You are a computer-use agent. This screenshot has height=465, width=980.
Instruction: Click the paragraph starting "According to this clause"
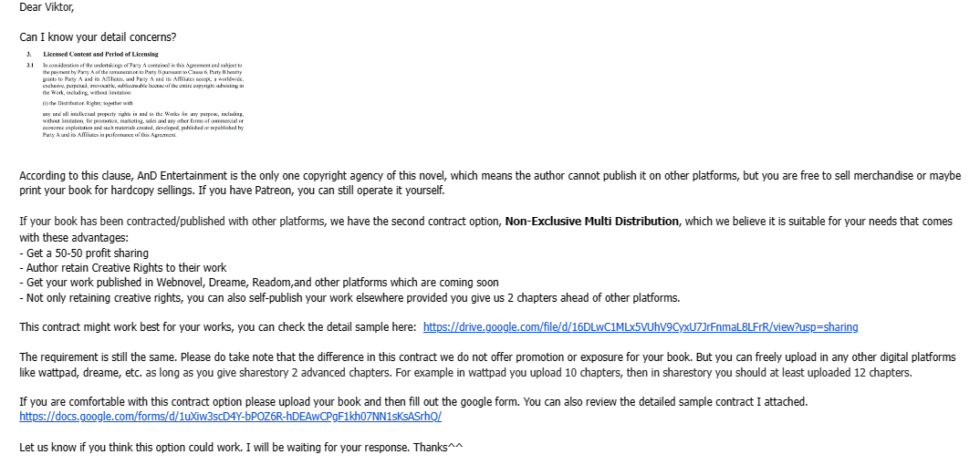pos(365,175)
